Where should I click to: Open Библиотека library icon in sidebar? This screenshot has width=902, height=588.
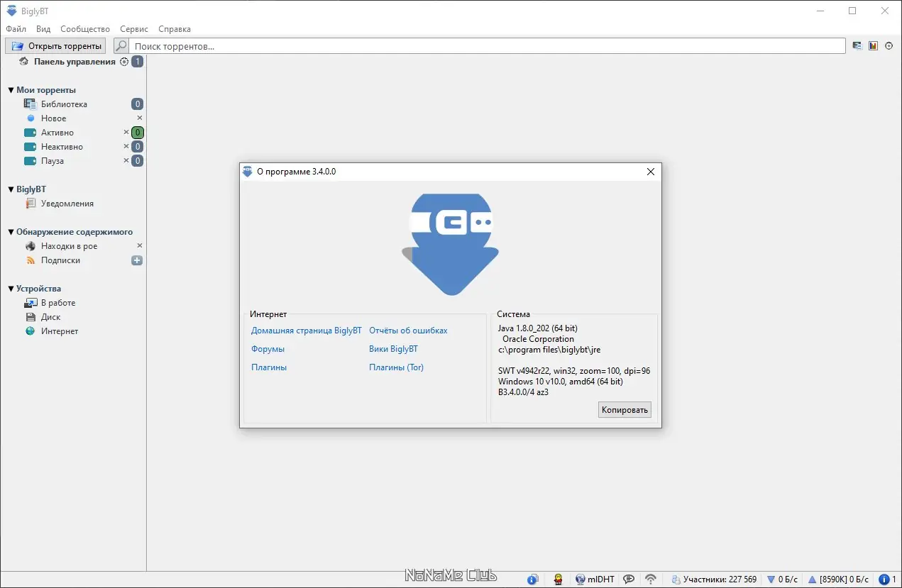click(x=30, y=104)
